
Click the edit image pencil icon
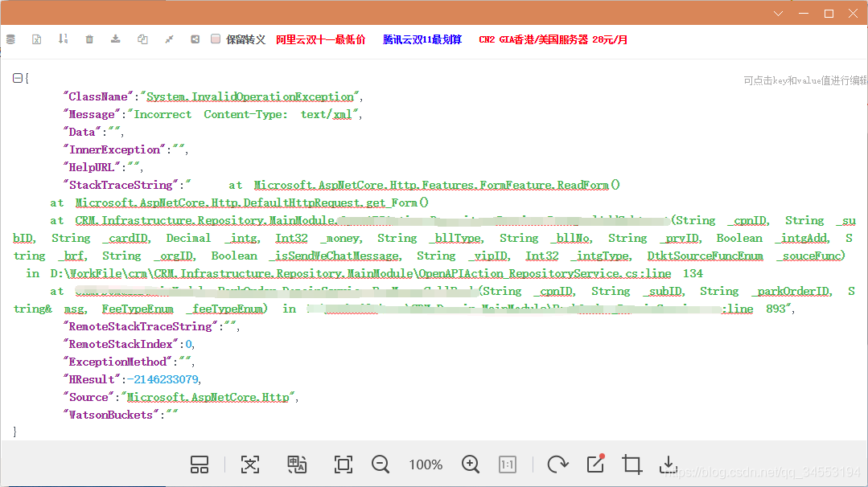tap(595, 464)
